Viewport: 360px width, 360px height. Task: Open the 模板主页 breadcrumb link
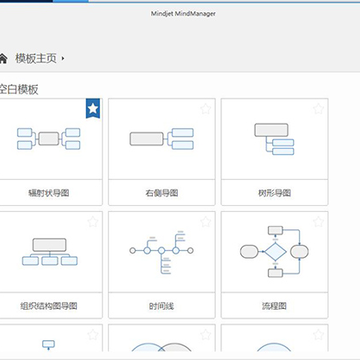36,59
